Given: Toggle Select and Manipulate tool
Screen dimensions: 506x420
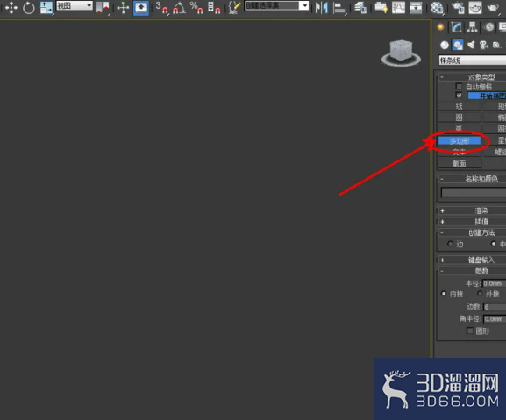Looking at the screenshot, I should coord(123,7).
